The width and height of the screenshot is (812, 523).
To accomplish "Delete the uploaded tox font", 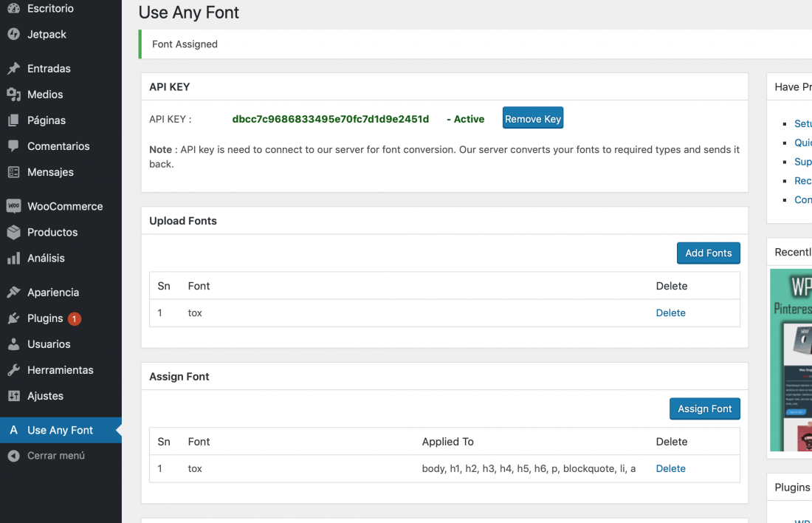I will [670, 312].
